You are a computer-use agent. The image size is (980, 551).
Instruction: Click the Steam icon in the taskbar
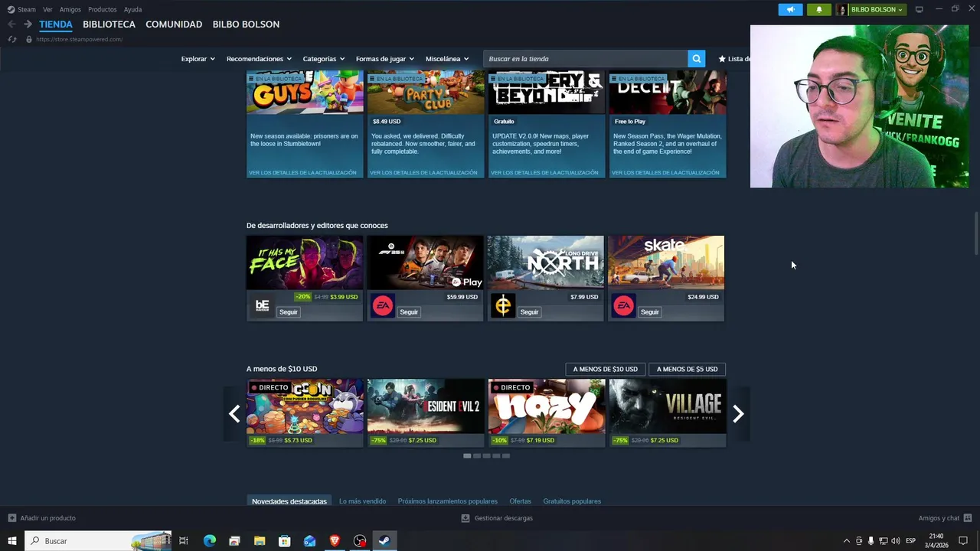coord(384,541)
